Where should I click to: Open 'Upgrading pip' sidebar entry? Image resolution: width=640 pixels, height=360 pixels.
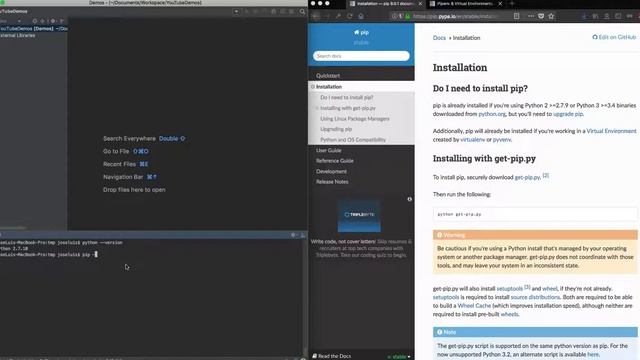tap(336, 129)
